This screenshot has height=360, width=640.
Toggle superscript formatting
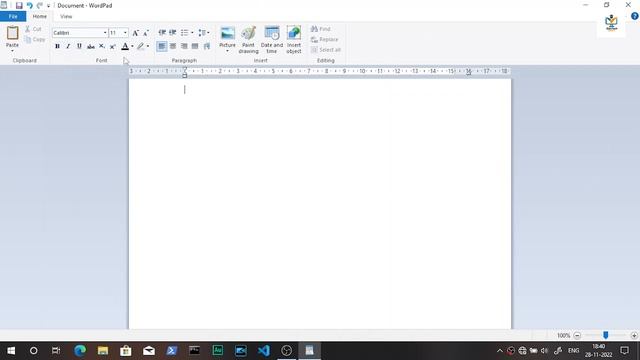point(113,46)
